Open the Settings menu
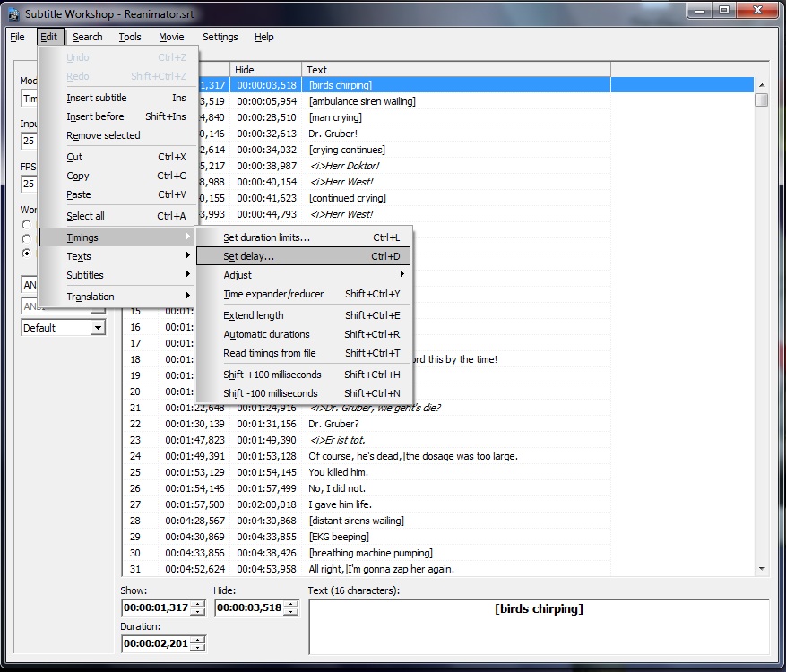Viewport: 786px width, 672px height. pyautogui.click(x=220, y=37)
